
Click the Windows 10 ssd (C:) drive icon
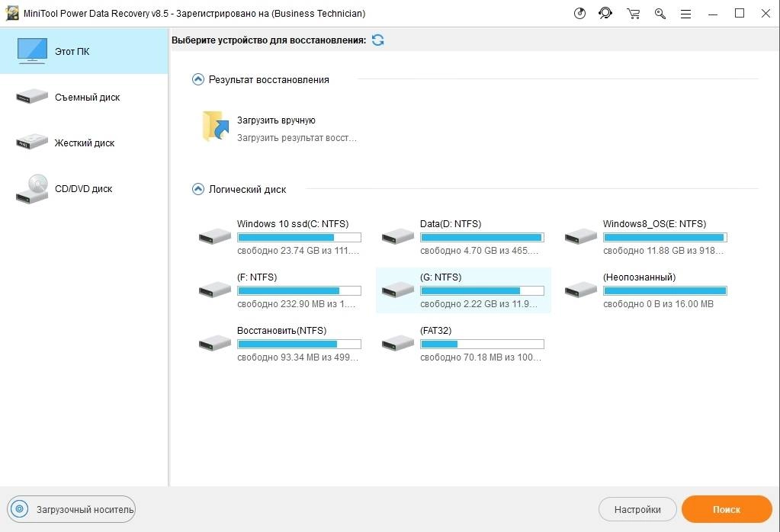pyautogui.click(x=215, y=236)
